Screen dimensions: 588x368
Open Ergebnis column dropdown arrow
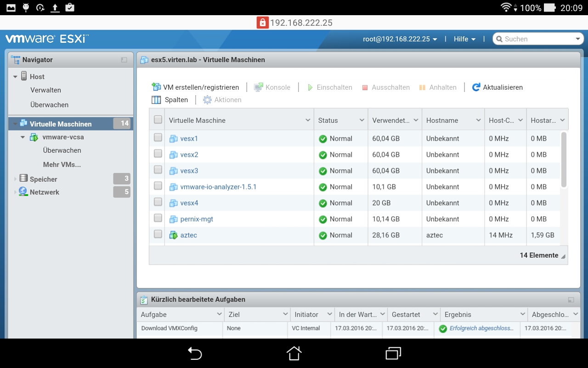[523, 314]
